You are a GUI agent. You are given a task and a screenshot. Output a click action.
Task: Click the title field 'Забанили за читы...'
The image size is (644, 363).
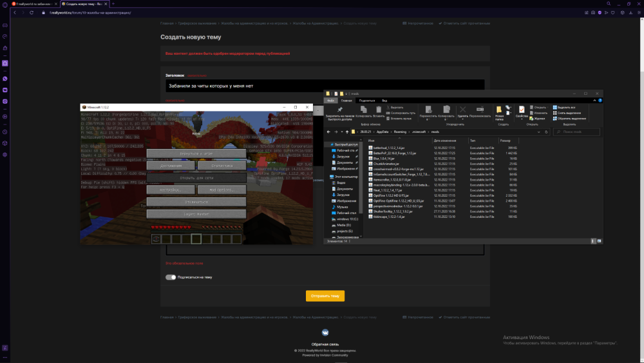point(325,86)
